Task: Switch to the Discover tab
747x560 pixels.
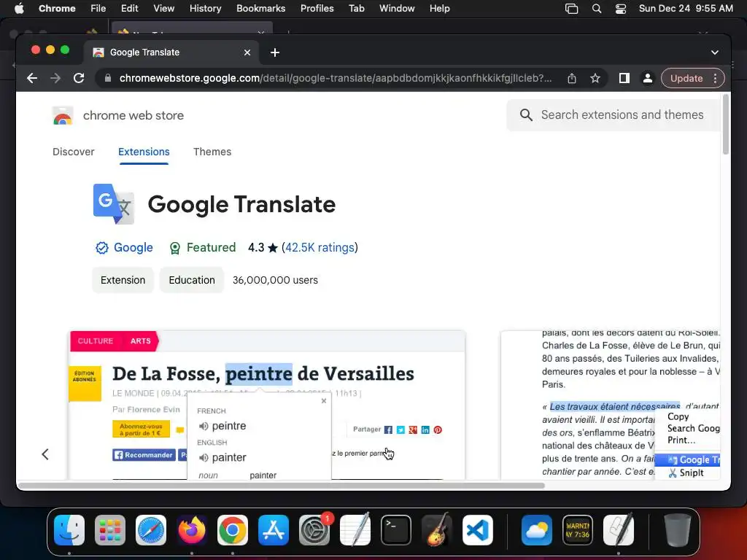Action: tap(74, 152)
